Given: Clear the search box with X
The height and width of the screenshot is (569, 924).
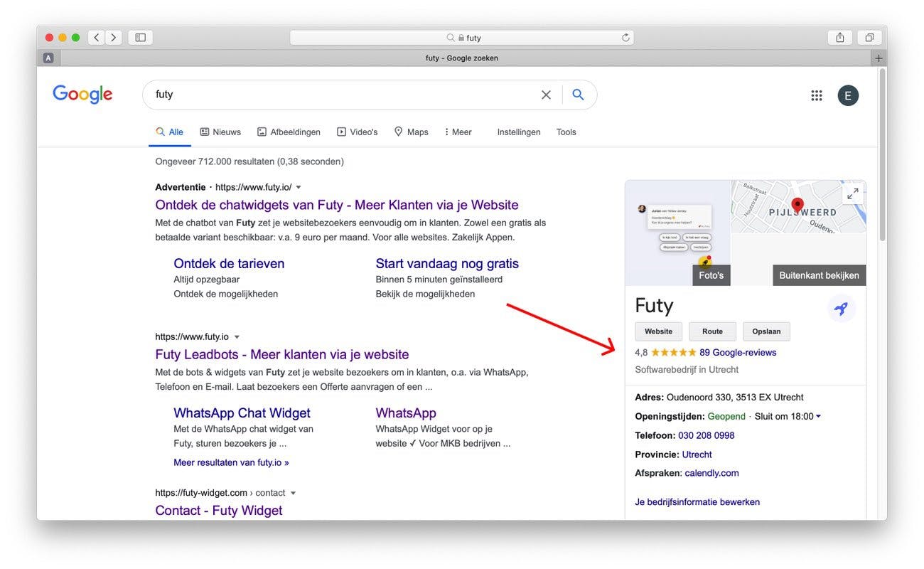Looking at the screenshot, I should click(546, 95).
